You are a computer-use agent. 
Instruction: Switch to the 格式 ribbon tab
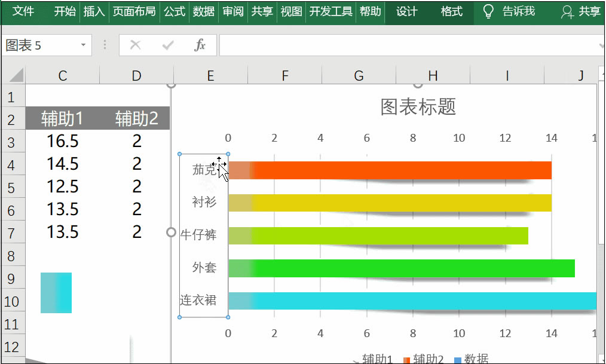coord(451,12)
